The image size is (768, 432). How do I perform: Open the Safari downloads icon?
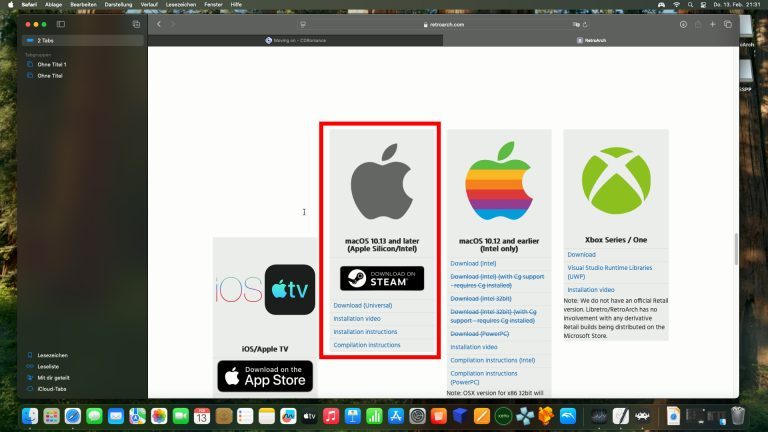click(x=683, y=24)
